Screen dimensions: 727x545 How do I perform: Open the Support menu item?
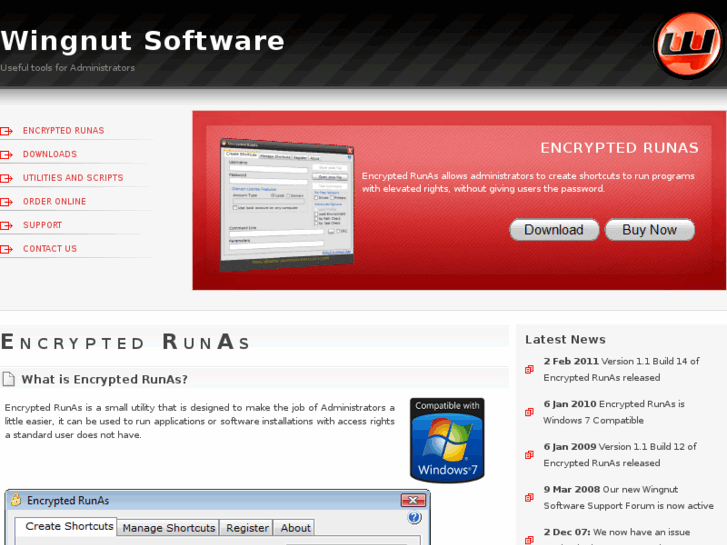[x=43, y=225]
